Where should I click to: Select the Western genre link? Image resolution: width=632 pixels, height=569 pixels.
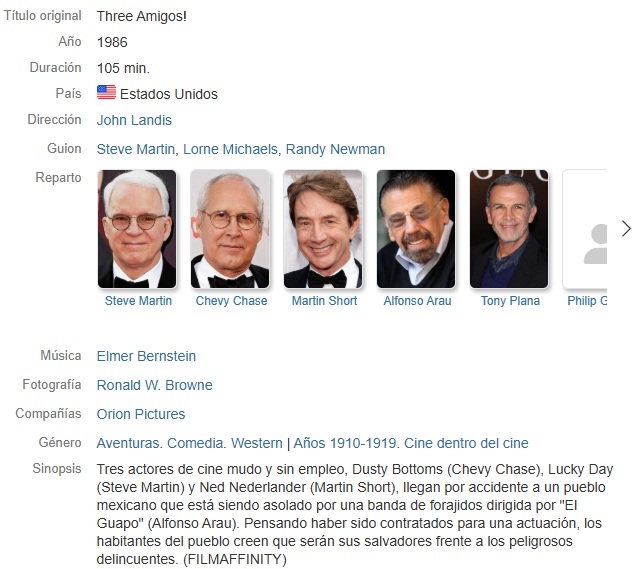click(257, 443)
